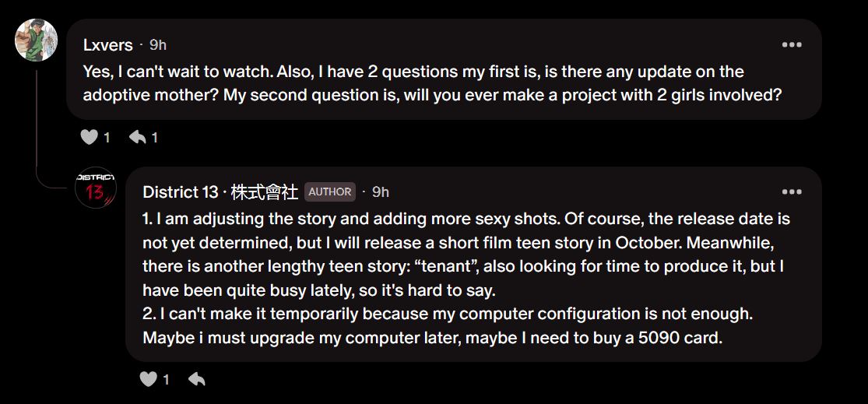Image resolution: width=868 pixels, height=404 pixels.
Task: Click reply arrow under Lxvers' comment
Action: click(138, 138)
